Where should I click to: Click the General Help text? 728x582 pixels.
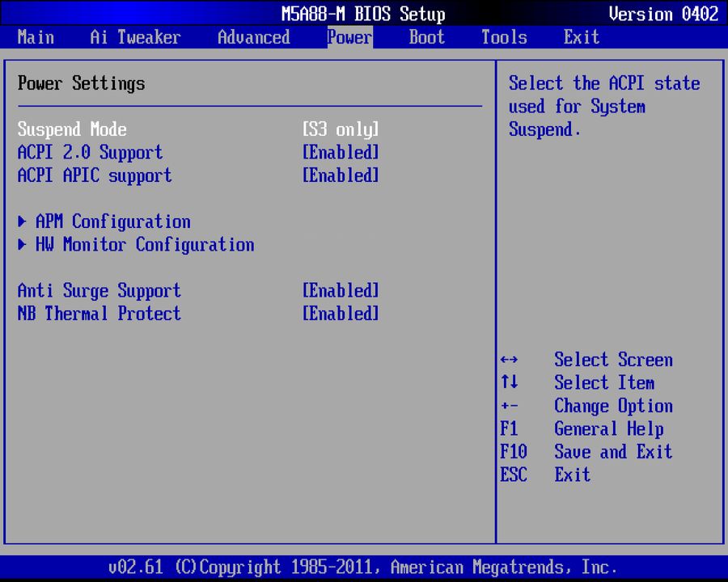click(608, 429)
